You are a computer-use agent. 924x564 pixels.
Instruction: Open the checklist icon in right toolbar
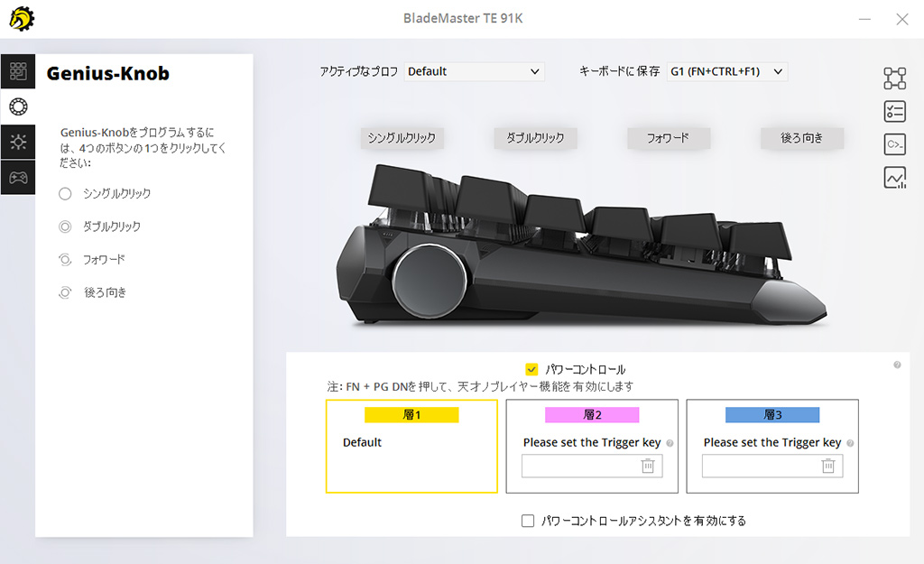894,111
